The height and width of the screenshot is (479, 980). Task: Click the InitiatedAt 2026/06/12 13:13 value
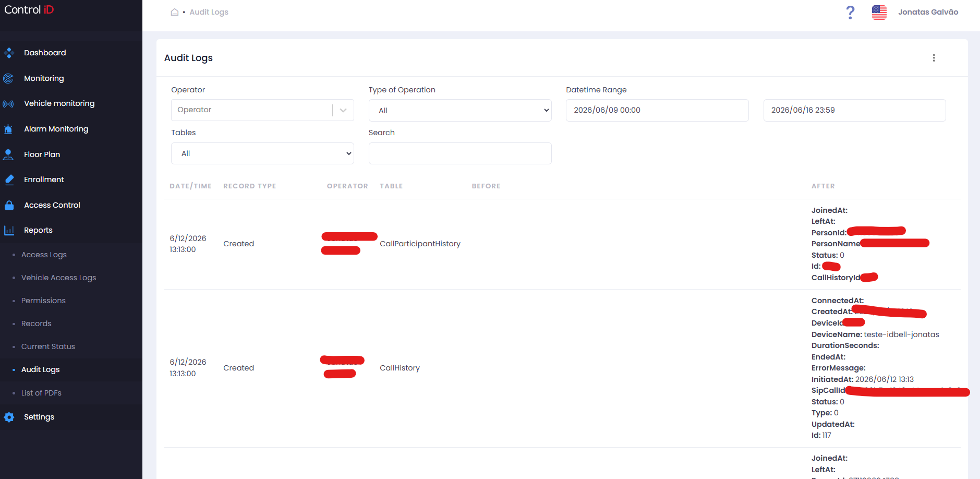pos(885,379)
